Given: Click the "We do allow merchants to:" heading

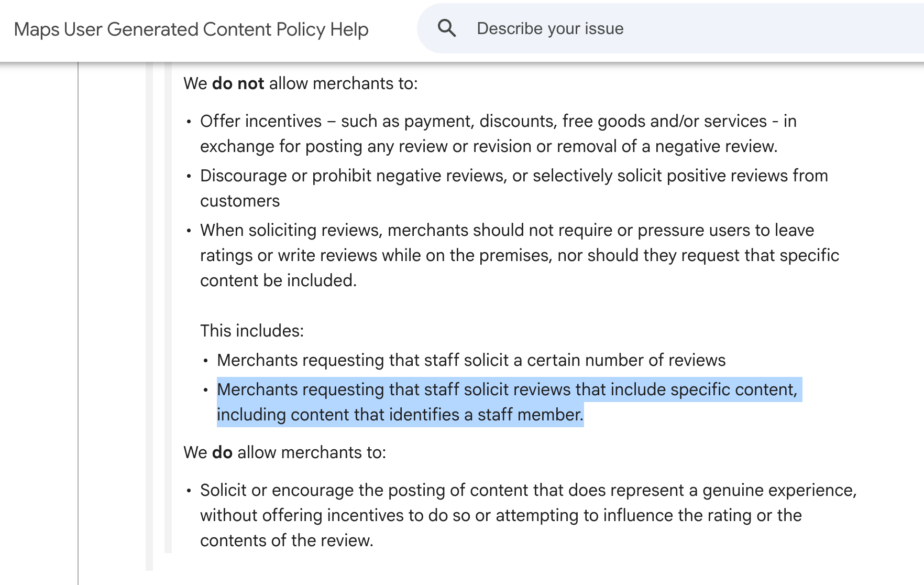Looking at the screenshot, I should point(284,452).
